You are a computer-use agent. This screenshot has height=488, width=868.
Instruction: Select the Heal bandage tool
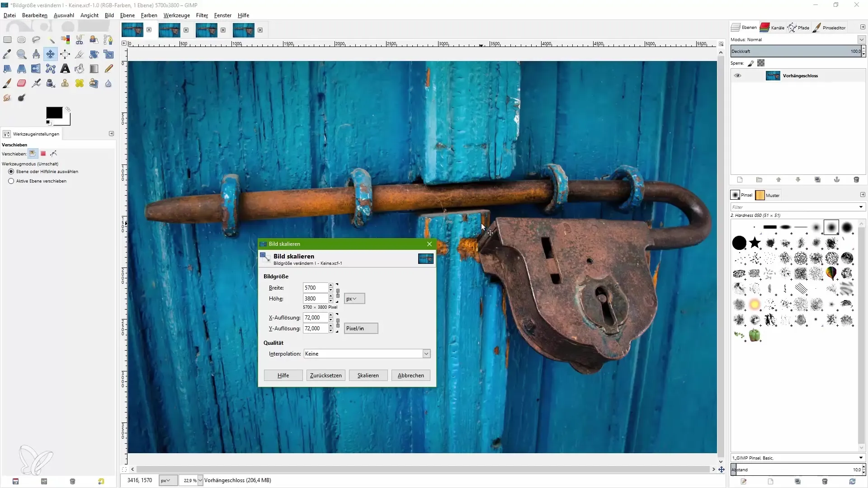coord(80,83)
